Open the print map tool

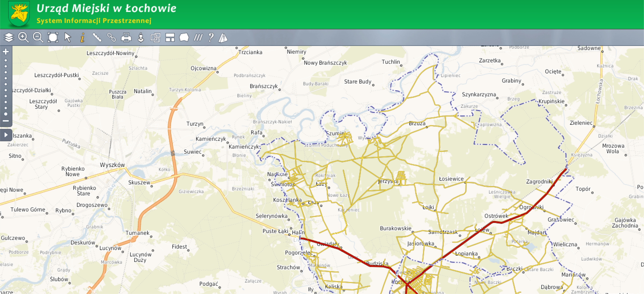pos(126,38)
